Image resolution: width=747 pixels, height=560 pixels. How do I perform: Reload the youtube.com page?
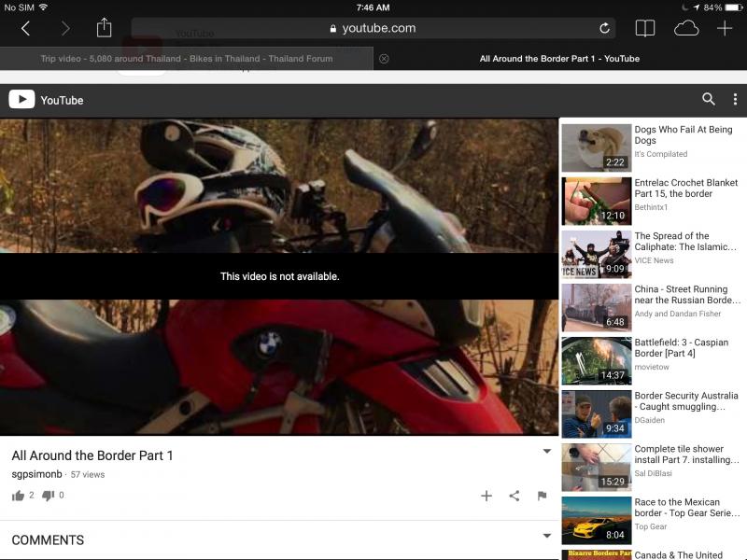click(x=604, y=29)
